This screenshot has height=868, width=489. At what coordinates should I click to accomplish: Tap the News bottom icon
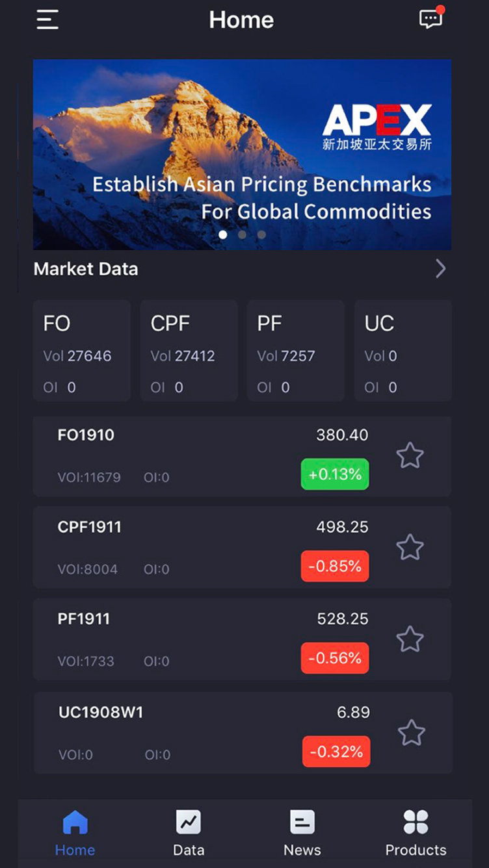pyautogui.click(x=302, y=823)
